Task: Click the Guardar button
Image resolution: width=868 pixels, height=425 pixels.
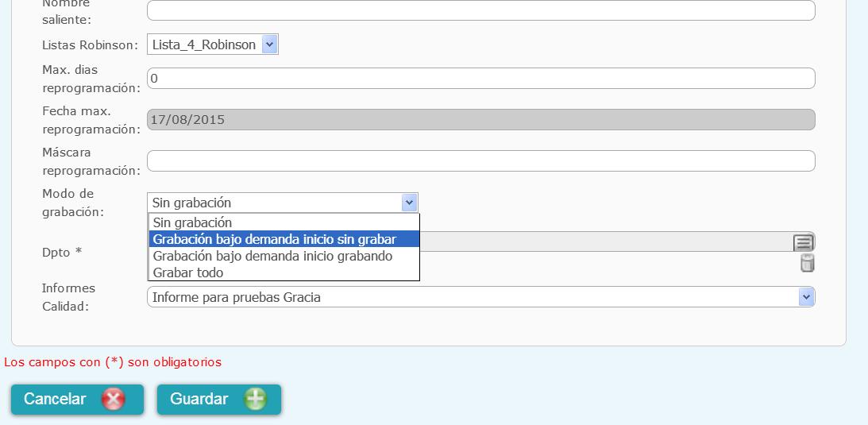Action: [x=218, y=399]
